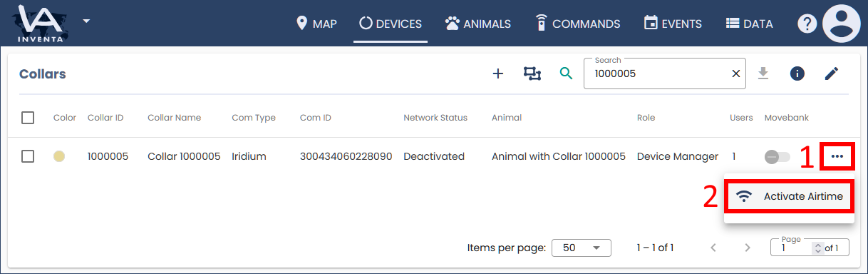Image resolution: width=868 pixels, height=274 pixels.
Task: Click the plus icon to add a collar
Action: click(498, 73)
